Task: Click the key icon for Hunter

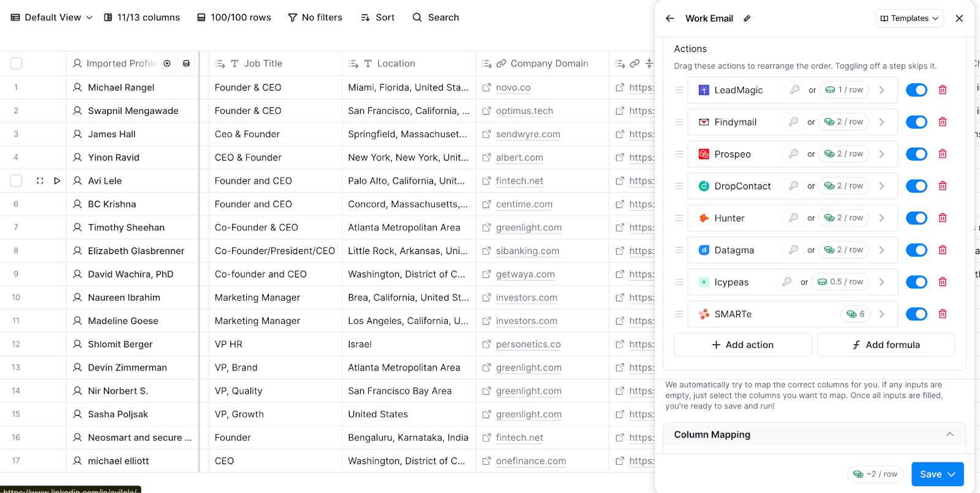Action: click(793, 218)
